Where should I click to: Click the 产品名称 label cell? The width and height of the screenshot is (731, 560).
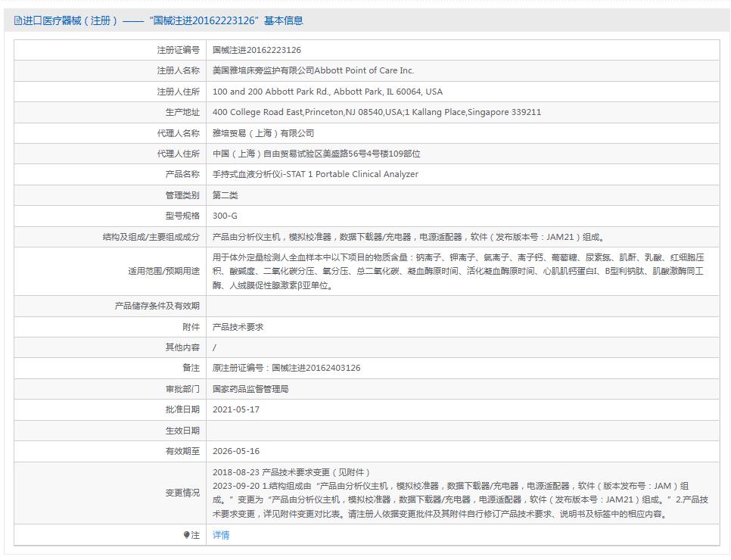coord(110,174)
